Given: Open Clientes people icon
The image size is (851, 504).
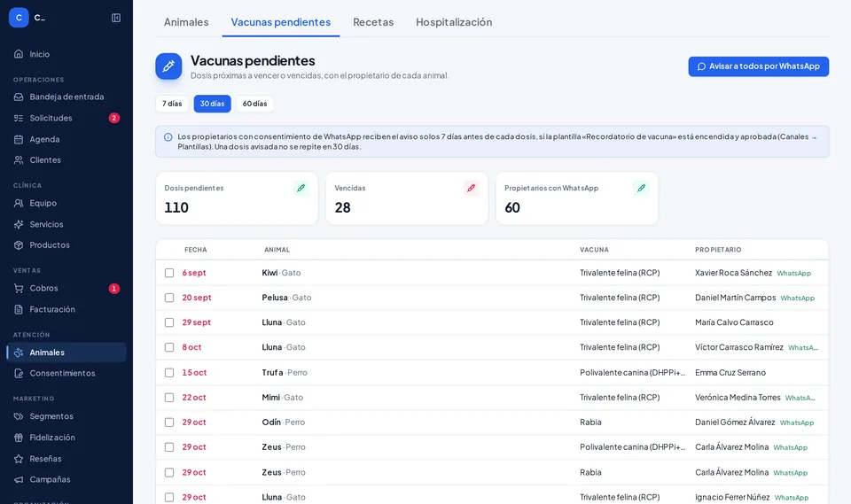Looking at the screenshot, I should pos(19,160).
